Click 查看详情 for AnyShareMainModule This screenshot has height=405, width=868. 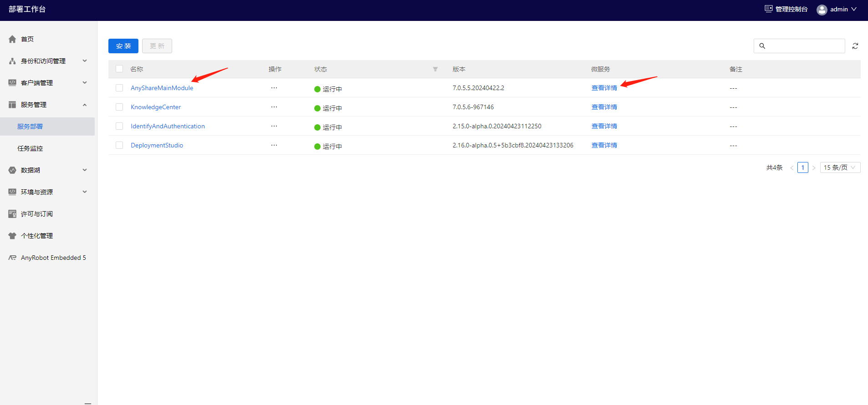[x=604, y=88]
